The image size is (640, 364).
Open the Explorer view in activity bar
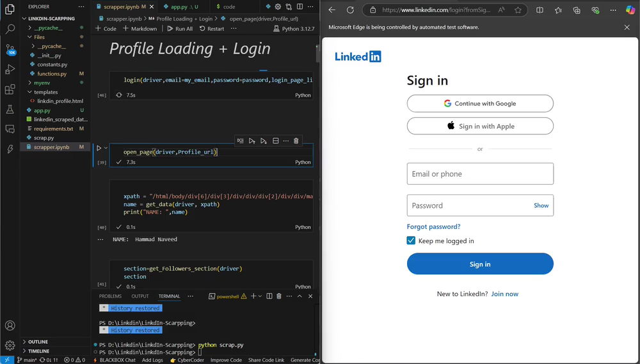tap(10, 9)
